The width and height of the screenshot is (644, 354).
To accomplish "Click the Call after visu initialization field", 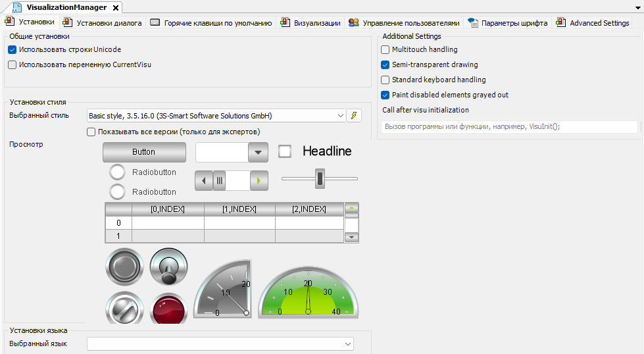I will pyautogui.click(x=509, y=127).
